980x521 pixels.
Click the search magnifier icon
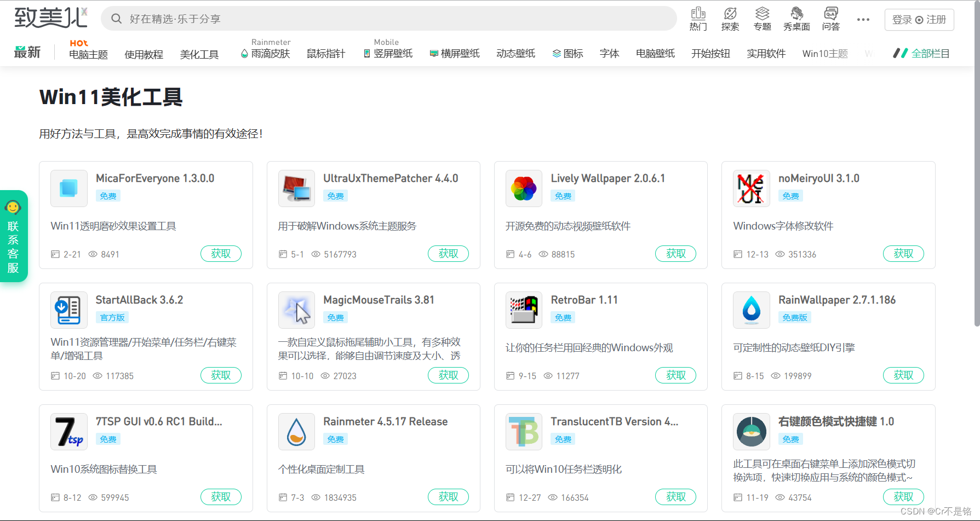tap(116, 19)
